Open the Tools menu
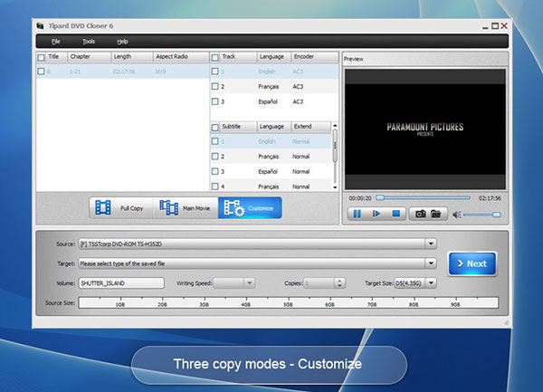 tap(89, 42)
